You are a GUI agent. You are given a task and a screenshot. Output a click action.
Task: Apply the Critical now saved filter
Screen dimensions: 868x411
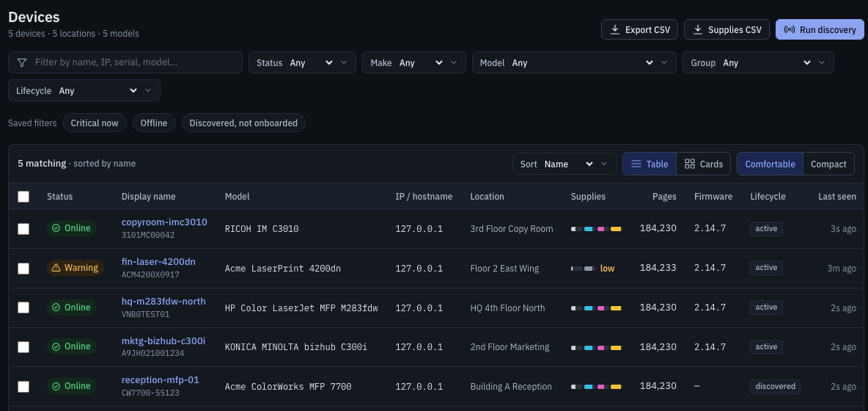[95, 123]
